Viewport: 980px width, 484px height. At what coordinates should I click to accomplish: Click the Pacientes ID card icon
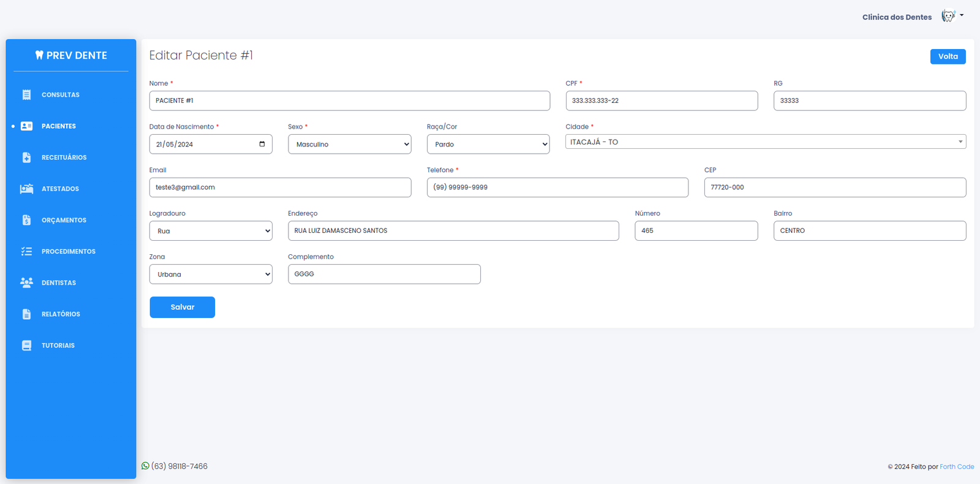pyautogui.click(x=26, y=126)
